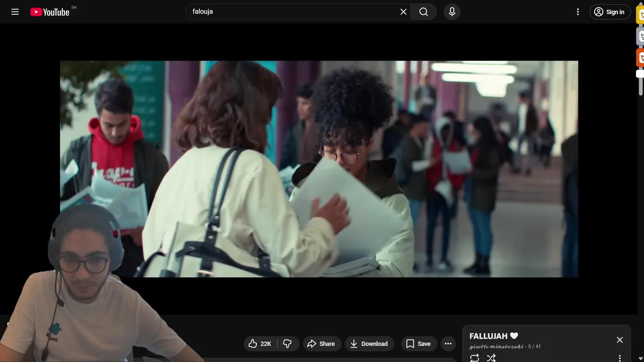Save the video to a playlist
The image size is (644, 362).
pos(419,344)
